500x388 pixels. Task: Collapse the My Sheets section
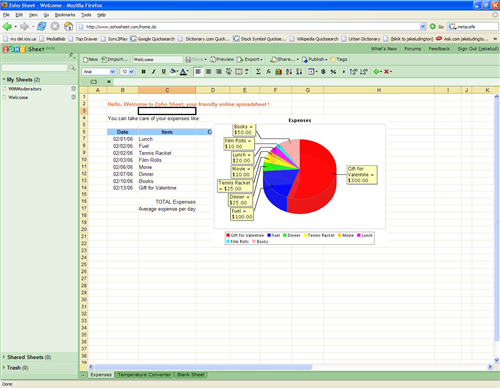pos(21,80)
